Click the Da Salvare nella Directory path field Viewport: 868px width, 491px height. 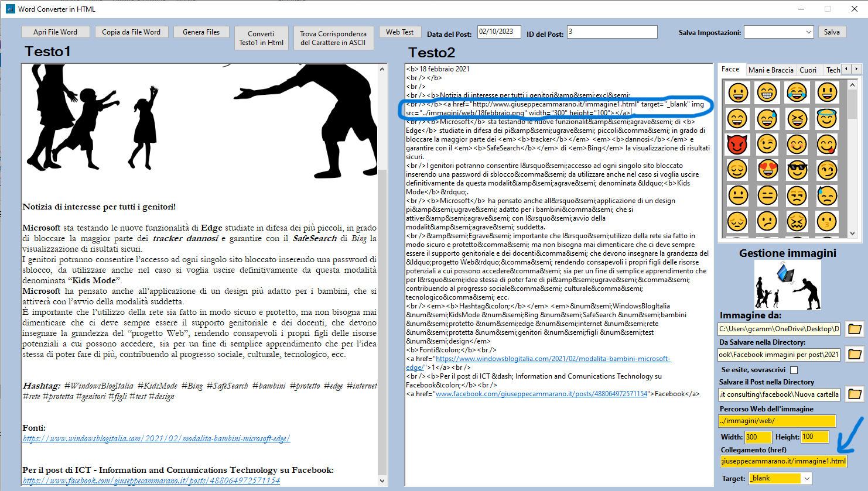(780, 354)
